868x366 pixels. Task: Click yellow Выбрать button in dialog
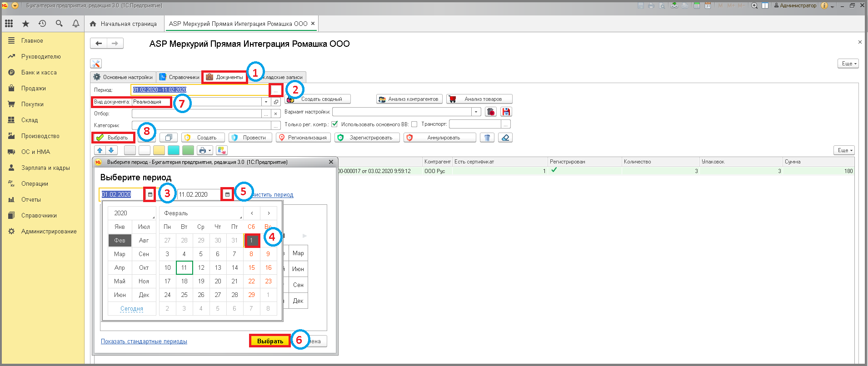pos(270,341)
